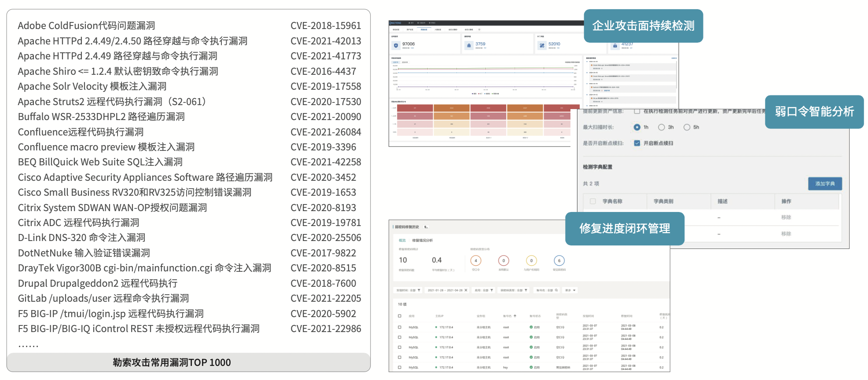Click Apache Solr Velocity 模板注入漏洞
Viewport: 868px width, 380px height.
point(92,86)
